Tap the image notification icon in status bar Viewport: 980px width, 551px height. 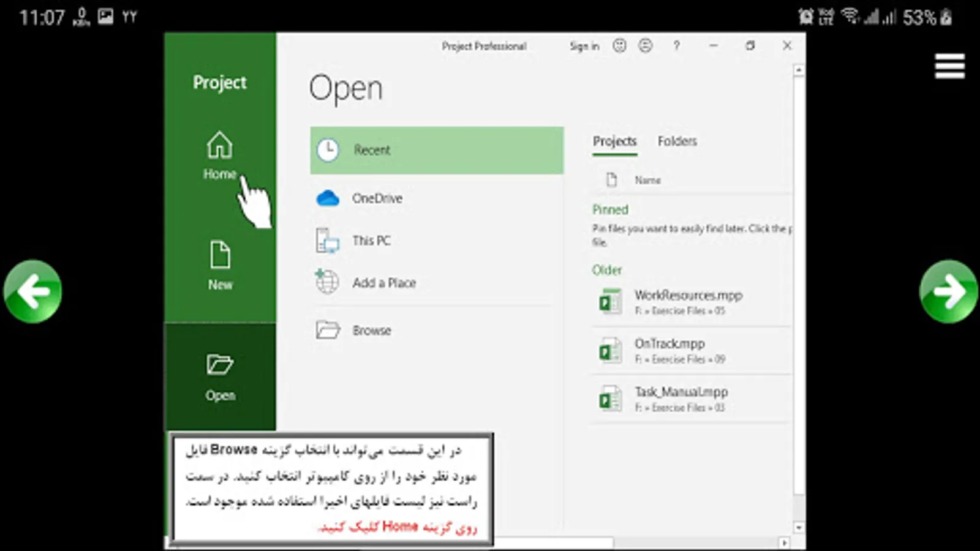point(105,17)
